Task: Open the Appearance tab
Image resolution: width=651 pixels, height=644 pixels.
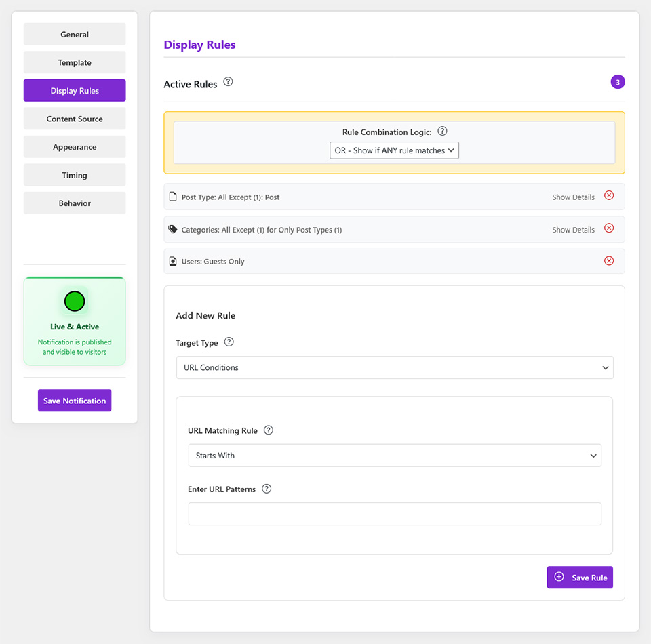Action: click(75, 147)
